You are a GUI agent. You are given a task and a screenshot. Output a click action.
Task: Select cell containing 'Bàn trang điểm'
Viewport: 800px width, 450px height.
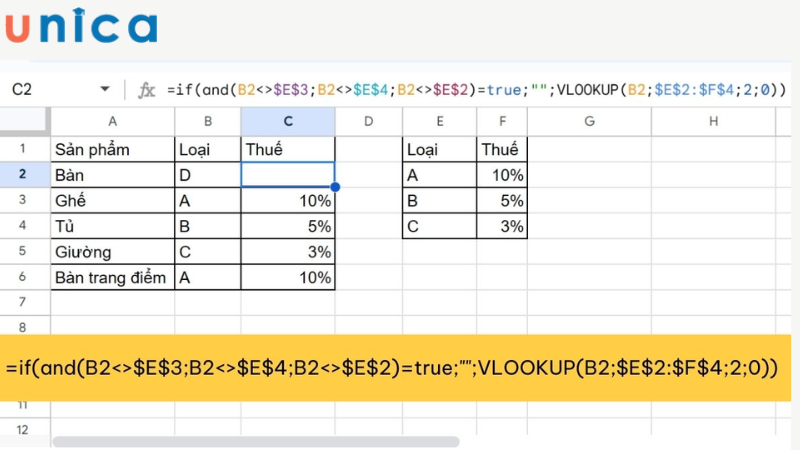(112, 278)
